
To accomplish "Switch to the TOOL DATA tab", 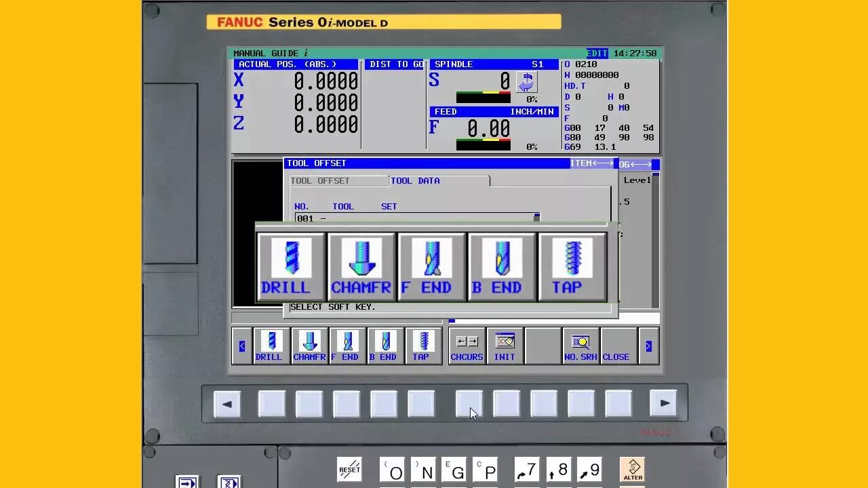I will [439, 181].
